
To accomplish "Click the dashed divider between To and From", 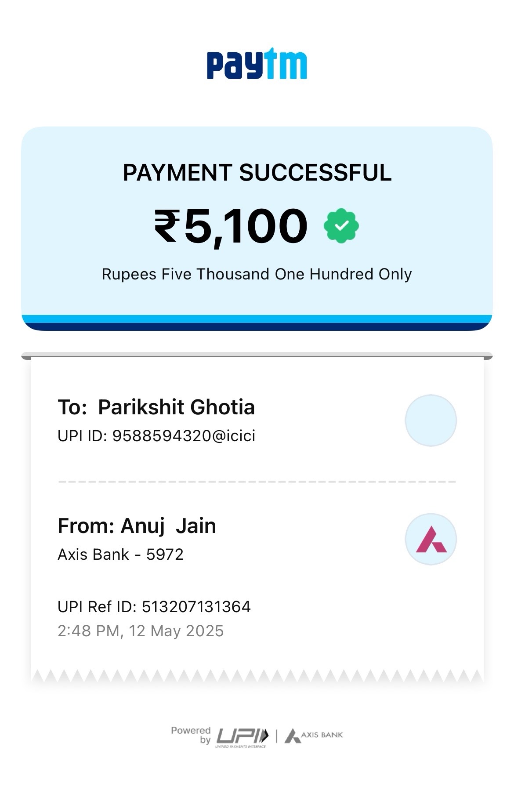I will point(257,482).
